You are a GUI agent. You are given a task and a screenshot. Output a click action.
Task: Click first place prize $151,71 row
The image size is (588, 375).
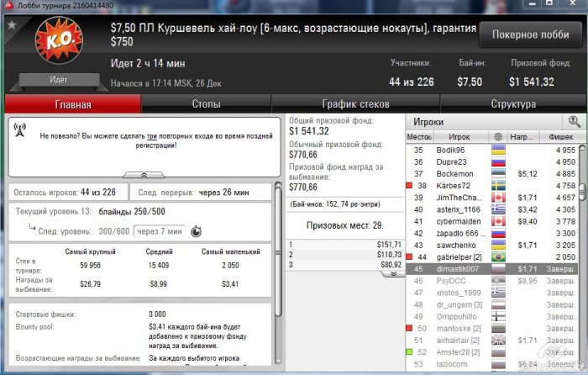(345, 245)
